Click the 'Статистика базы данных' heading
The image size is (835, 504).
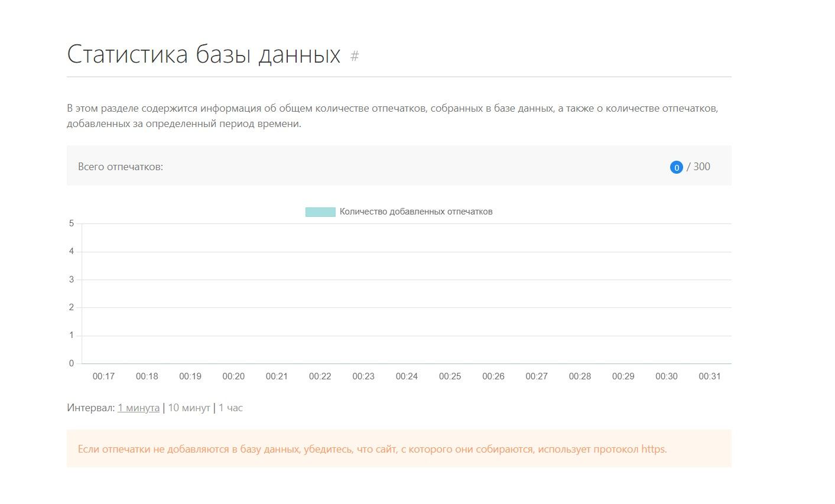click(203, 54)
